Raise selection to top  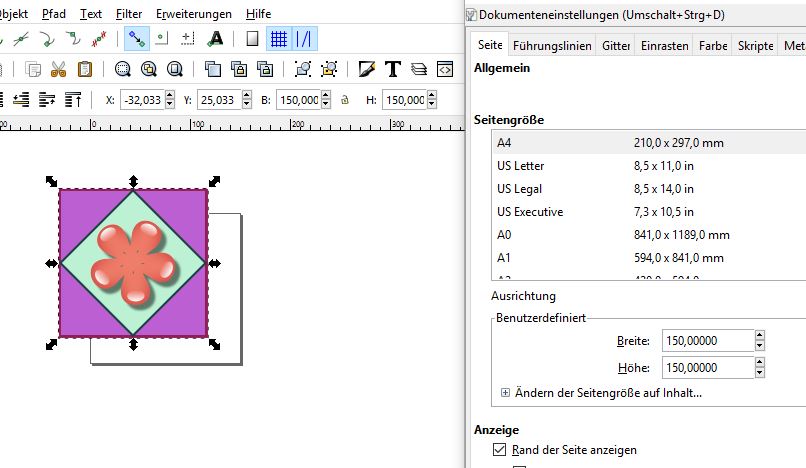click(x=73, y=100)
